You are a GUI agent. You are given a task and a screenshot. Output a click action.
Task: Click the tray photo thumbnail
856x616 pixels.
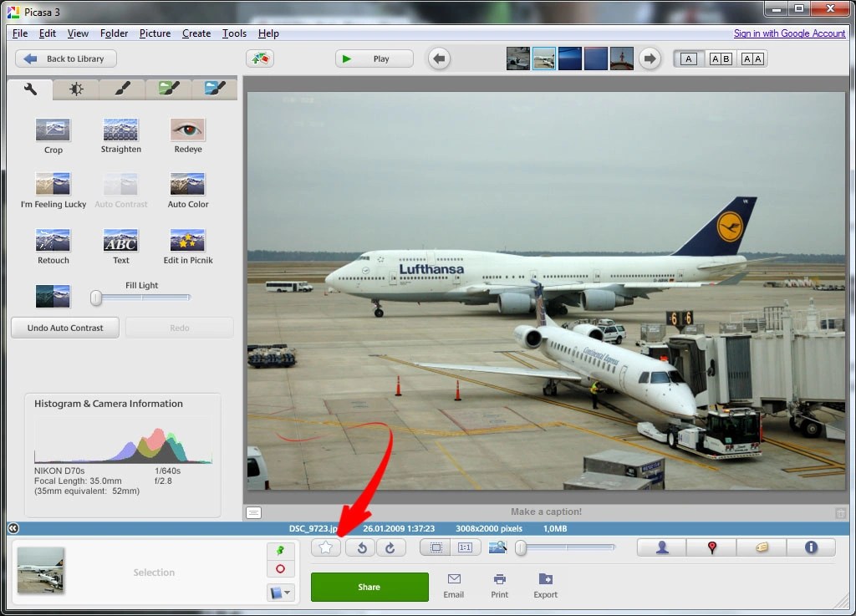point(40,570)
